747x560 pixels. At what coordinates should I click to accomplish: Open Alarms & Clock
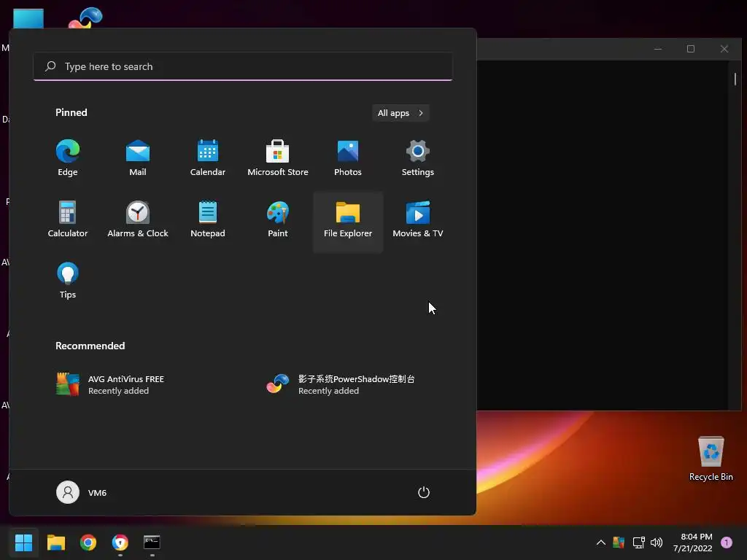point(138,219)
